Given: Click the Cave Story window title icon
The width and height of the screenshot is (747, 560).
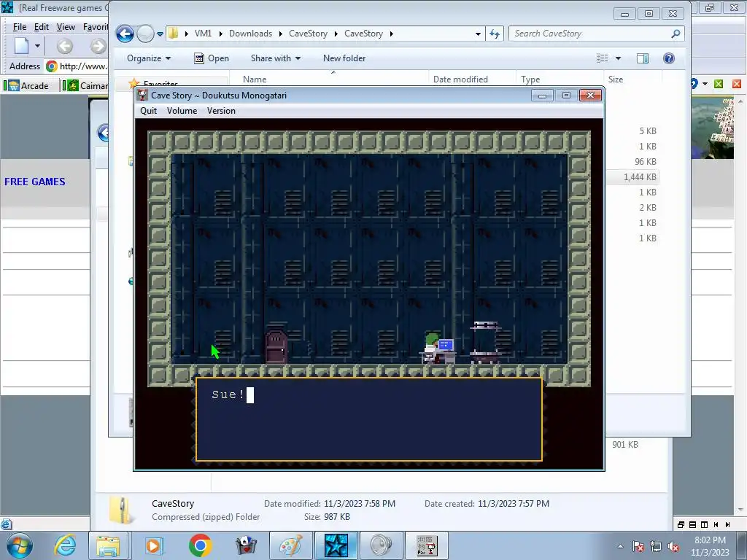Looking at the screenshot, I should (142, 96).
